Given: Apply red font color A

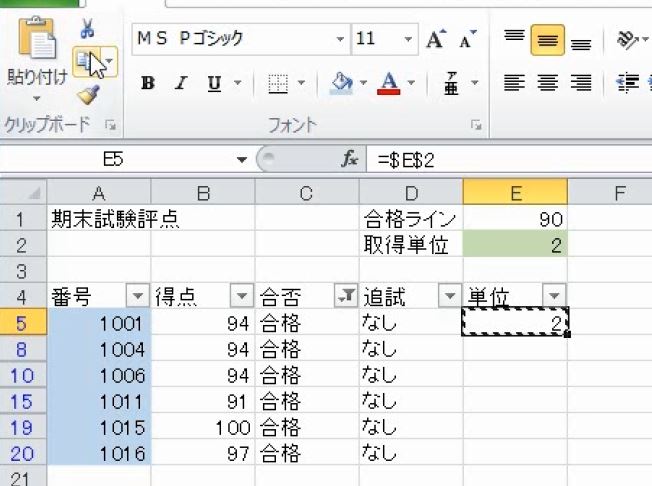Looking at the screenshot, I should [x=389, y=83].
